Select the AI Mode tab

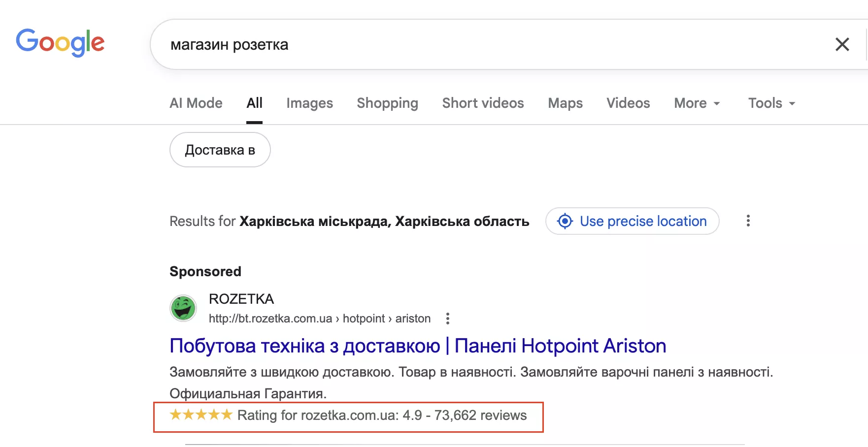click(x=196, y=103)
